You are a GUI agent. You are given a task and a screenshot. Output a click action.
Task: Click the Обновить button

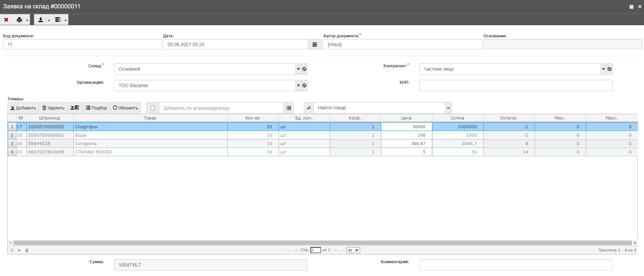pos(125,108)
